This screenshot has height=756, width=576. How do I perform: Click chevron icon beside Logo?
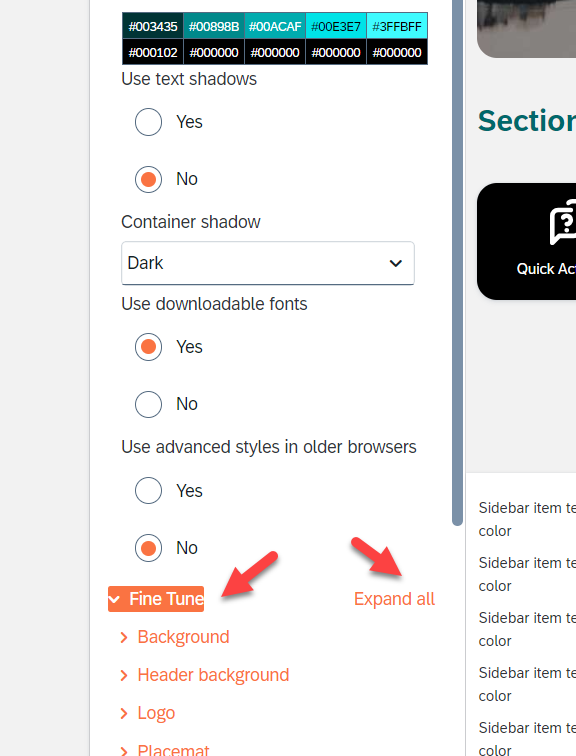(x=124, y=713)
